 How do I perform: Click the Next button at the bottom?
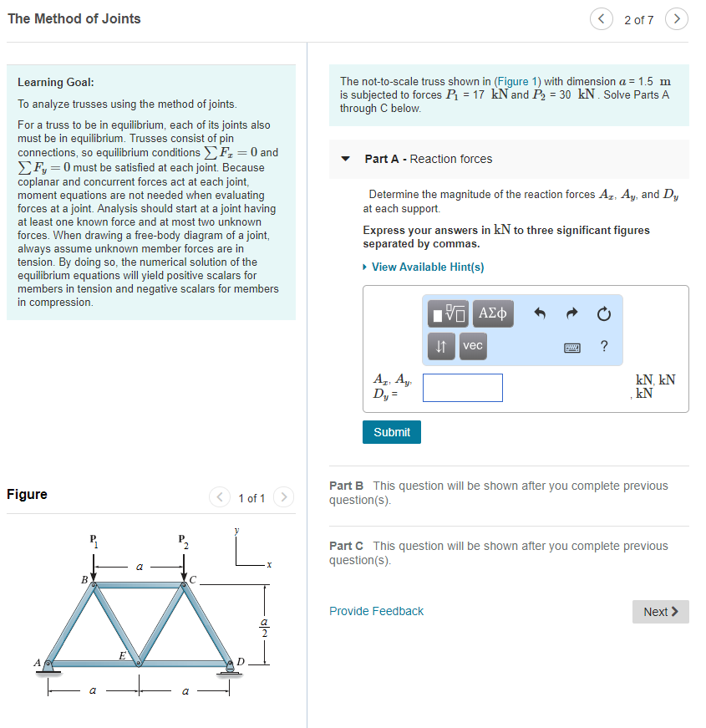pyautogui.click(x=660, y=611)
